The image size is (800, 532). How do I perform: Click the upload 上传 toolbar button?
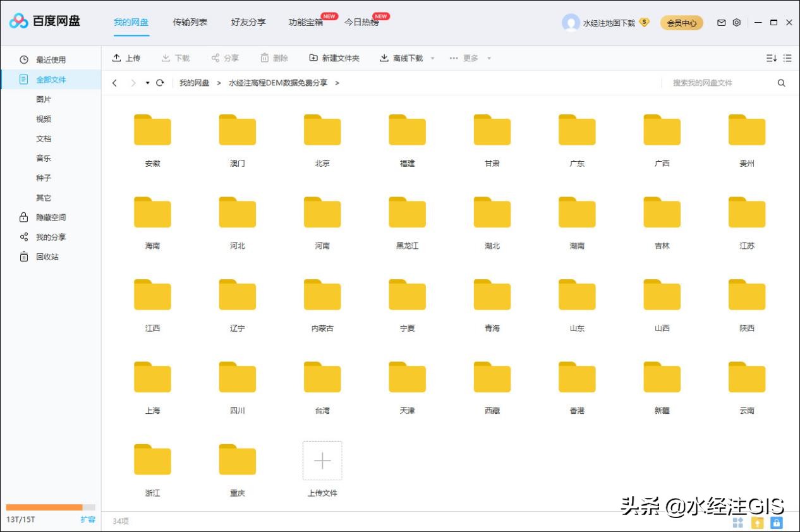click(x=126, y=58)
